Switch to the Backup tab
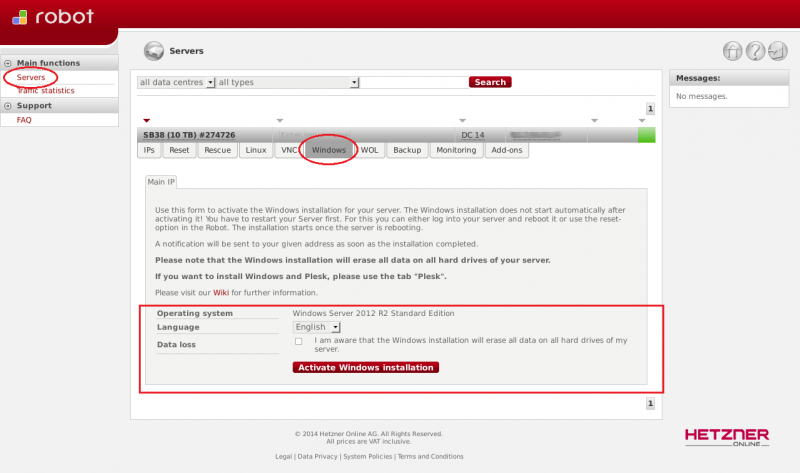This screenshot has width=800, height=473. click(x=407, y=150)
